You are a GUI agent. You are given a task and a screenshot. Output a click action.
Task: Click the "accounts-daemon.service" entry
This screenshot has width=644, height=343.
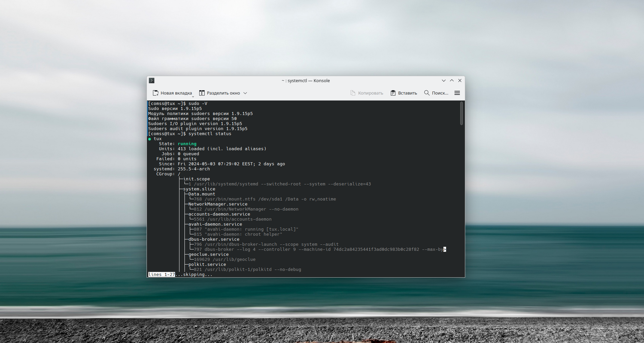pyautogui.click(x=219, y=214)
